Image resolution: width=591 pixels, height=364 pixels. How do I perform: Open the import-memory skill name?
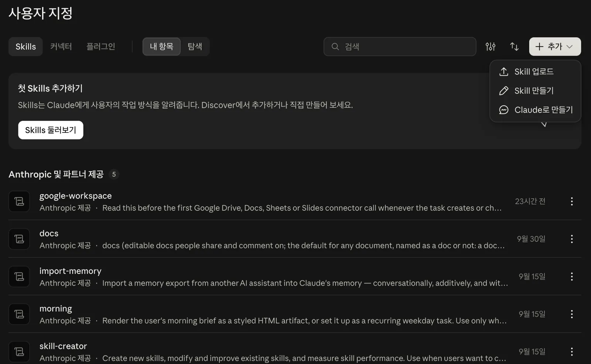[71, 271]
